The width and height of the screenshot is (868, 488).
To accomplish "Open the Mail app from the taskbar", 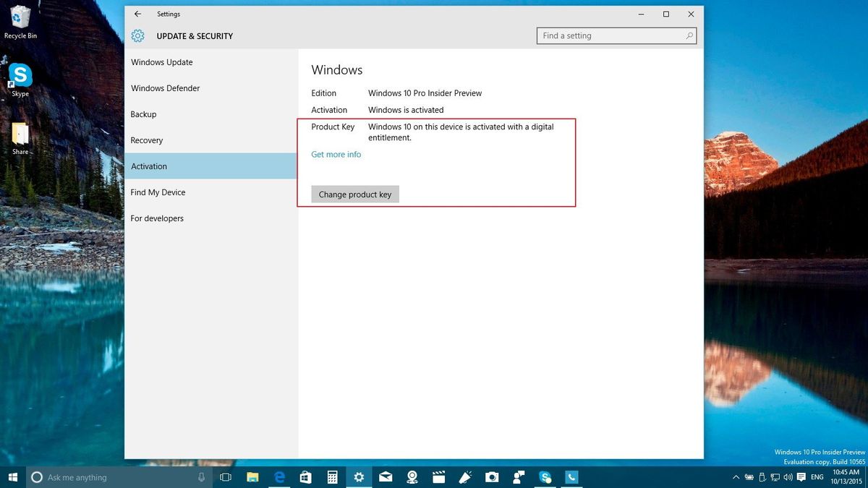I will pyautogui.click(x=386, y=477).
